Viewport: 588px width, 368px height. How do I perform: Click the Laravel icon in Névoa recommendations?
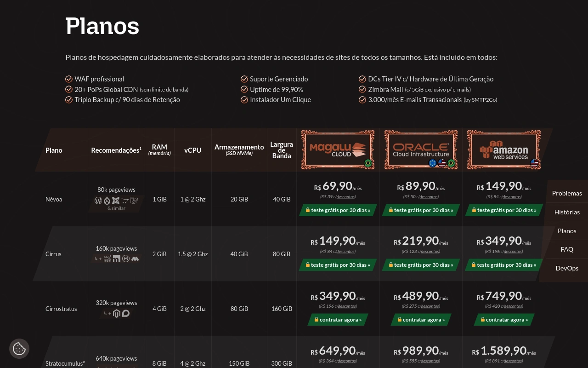134,201
